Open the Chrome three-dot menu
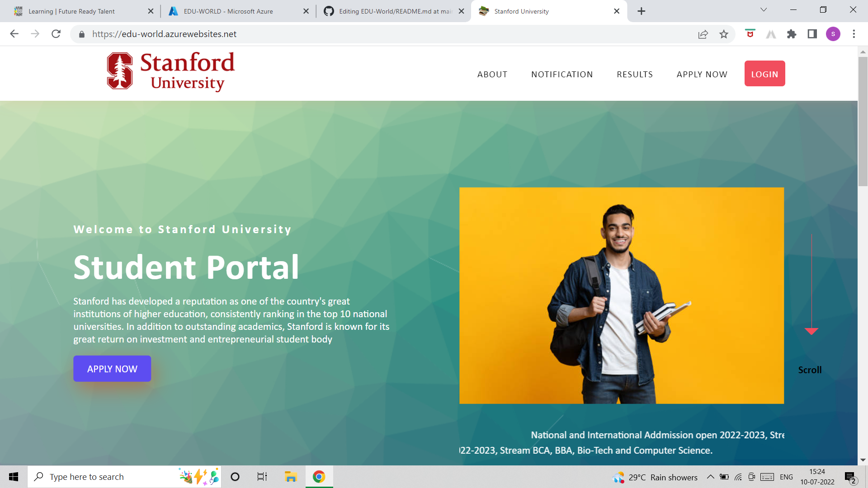 [x=854, y=34]
